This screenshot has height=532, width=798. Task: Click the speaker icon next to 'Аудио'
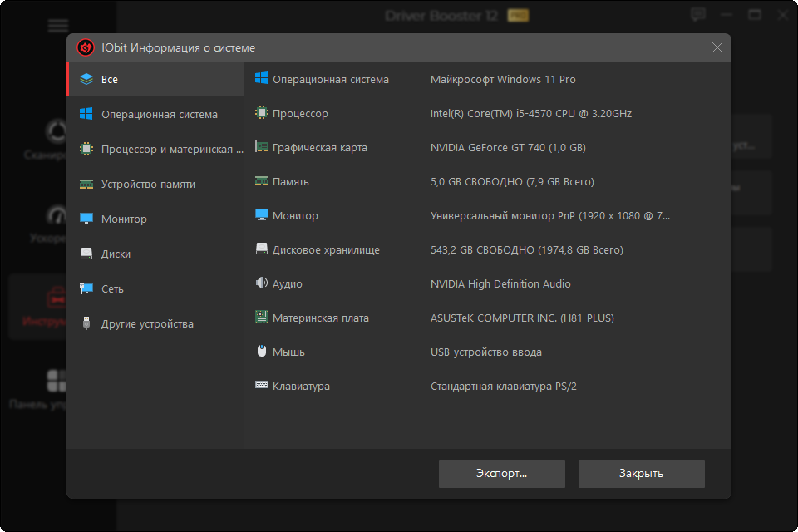coord(262,283)
